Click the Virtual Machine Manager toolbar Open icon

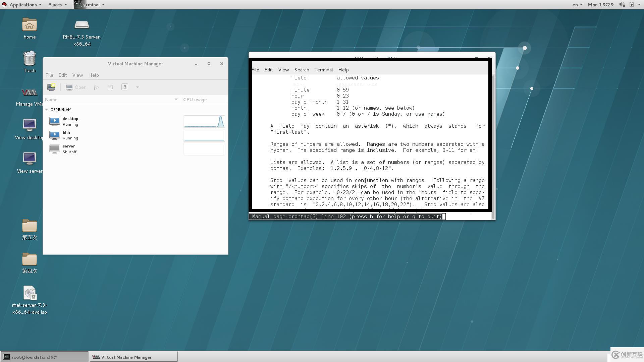75,86
